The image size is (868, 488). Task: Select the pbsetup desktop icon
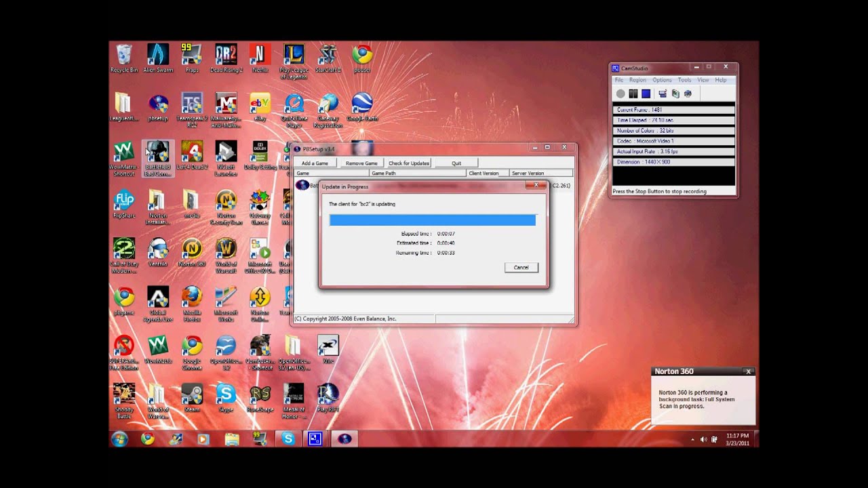(x=158, y=107)
